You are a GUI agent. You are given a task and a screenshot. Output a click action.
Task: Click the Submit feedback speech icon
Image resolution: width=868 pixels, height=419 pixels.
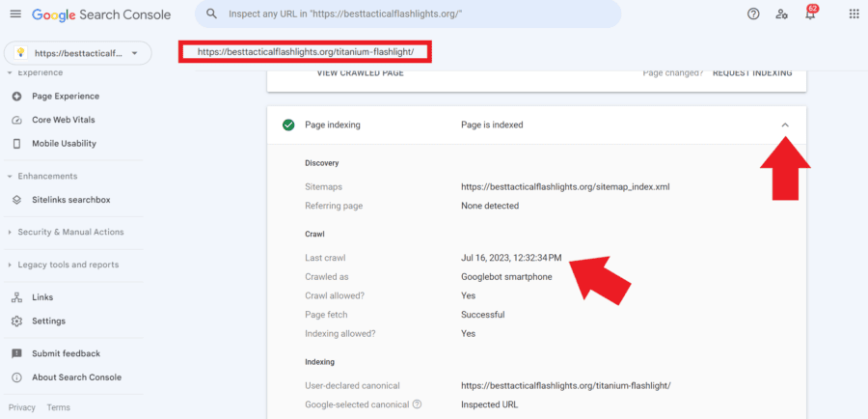point(16,353)
